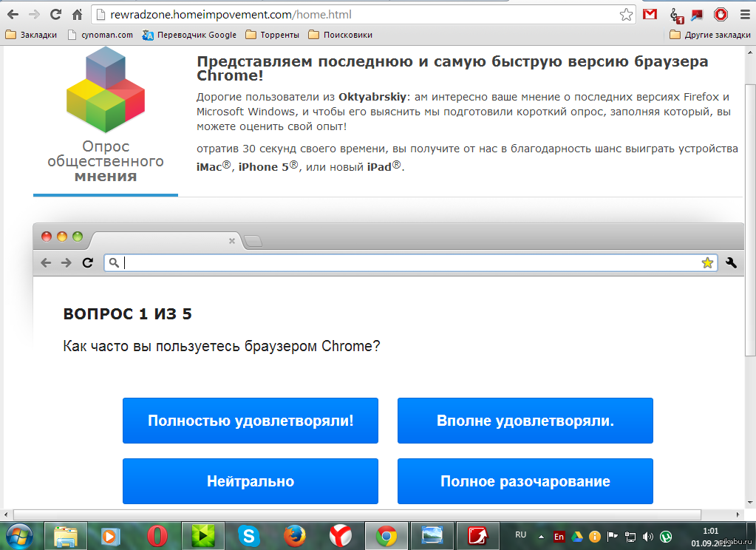Choose the Полностью удовлетворяли! answer
The height and width of the screenshot is (550, 756).
point(251,421)
